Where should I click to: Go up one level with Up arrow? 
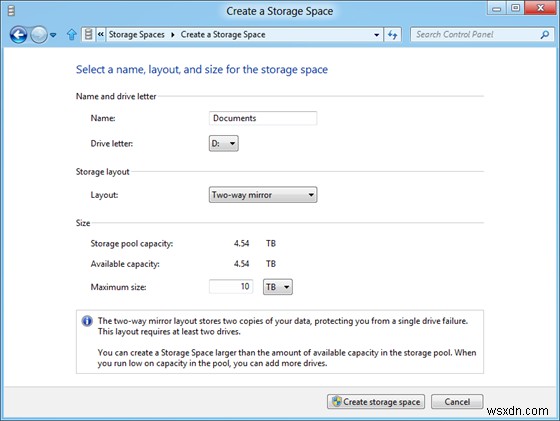tap(72, 35)
